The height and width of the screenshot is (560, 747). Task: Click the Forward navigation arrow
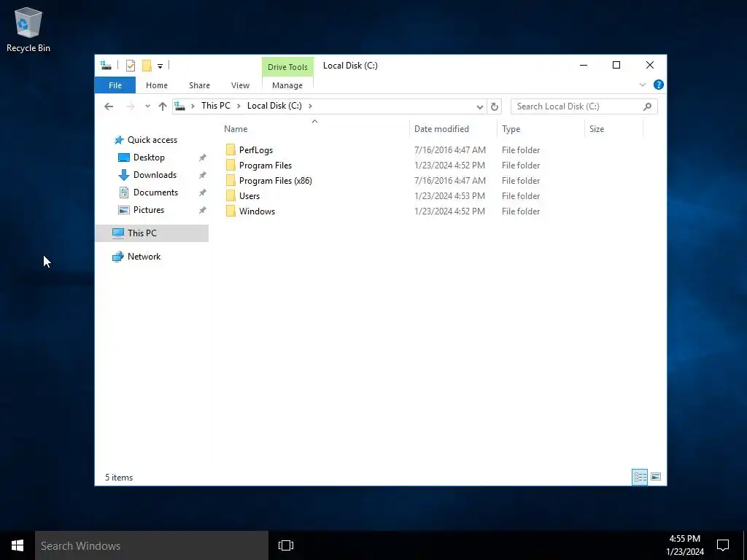[130, 106]
